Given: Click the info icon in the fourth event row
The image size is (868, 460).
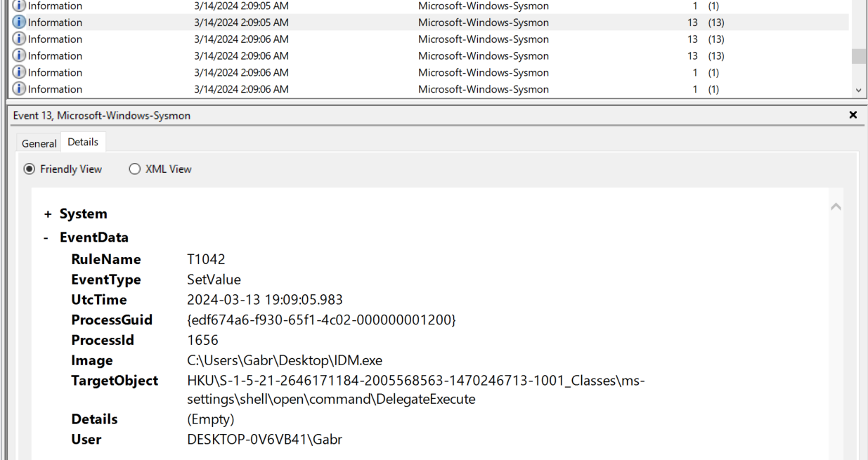Looking at the screenshot, I should pyautogui.click(x=19, y=55).
